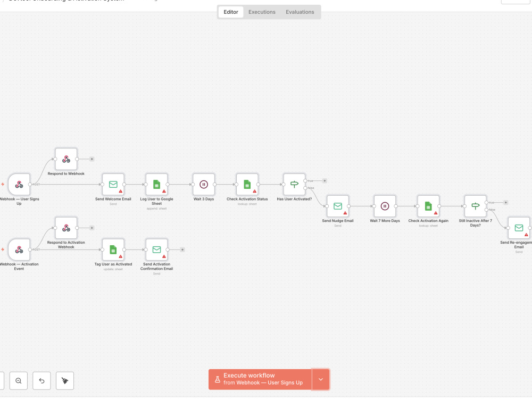Click the Check Activation Again label
The image size is (532, 399).
(428, 221)
